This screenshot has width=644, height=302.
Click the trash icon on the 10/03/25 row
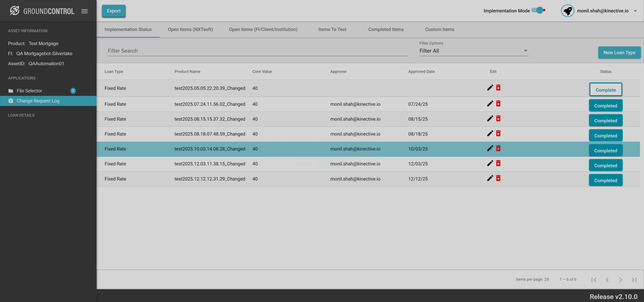pyautogui.click(x=498, y=148)
